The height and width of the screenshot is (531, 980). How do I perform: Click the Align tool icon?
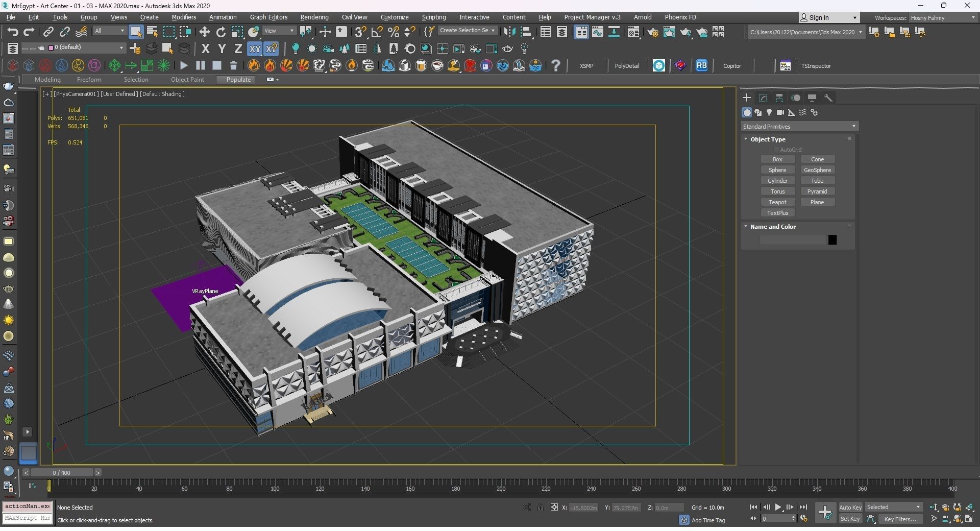coord(526,32)
